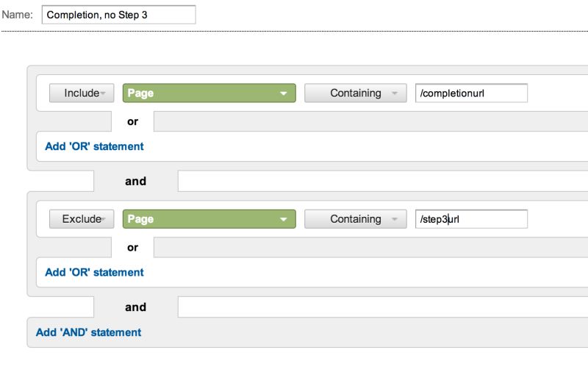Click the 'Name:' label

(x=17, y=15)
